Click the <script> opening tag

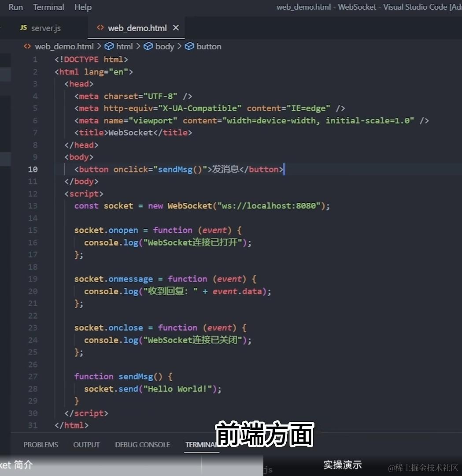[84, 193]
